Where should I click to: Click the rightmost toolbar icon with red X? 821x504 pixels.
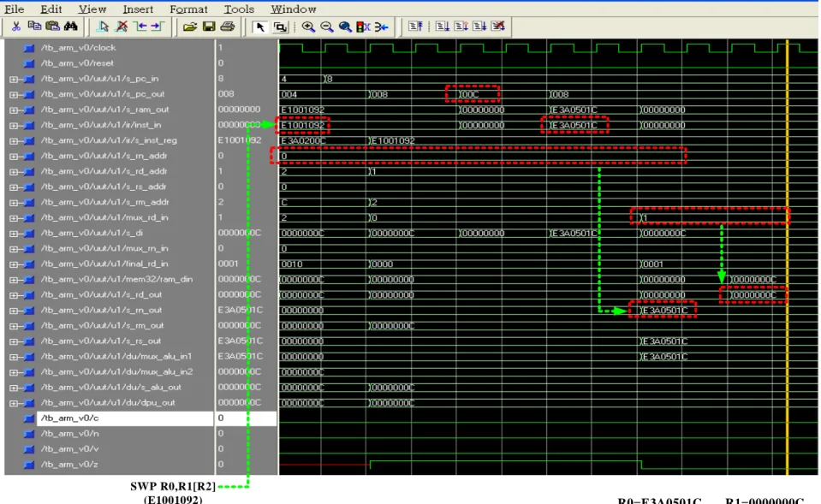coord(498,27)
